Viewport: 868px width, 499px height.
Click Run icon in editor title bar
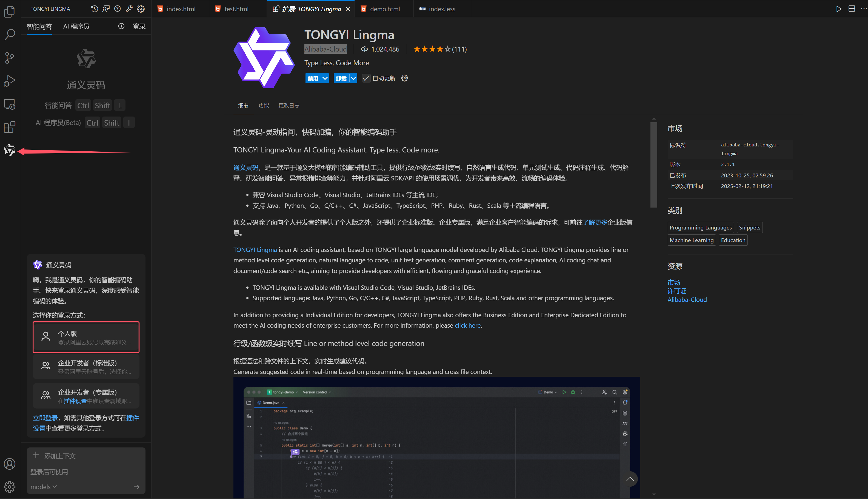tap(839, 9)
